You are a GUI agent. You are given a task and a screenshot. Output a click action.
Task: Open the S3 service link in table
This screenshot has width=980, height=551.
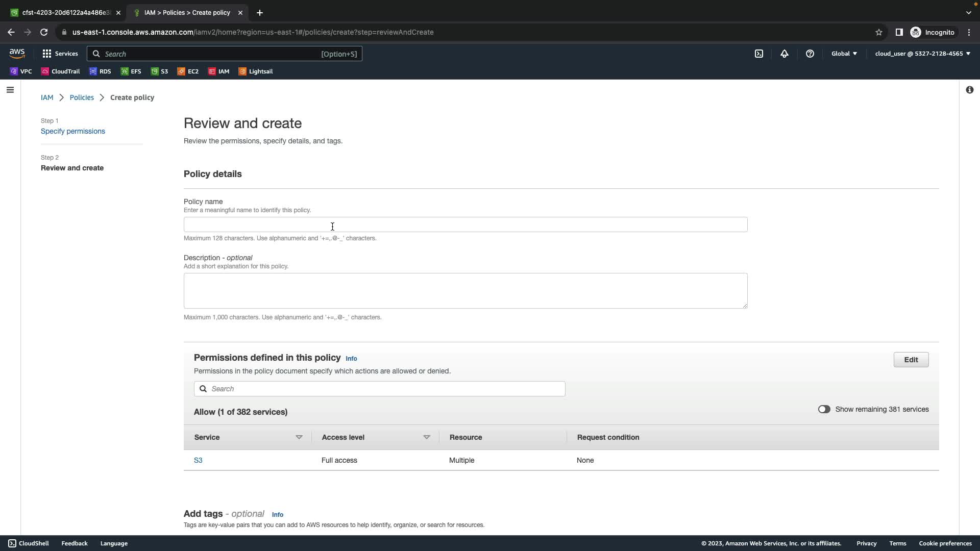(x=198, y=460)
